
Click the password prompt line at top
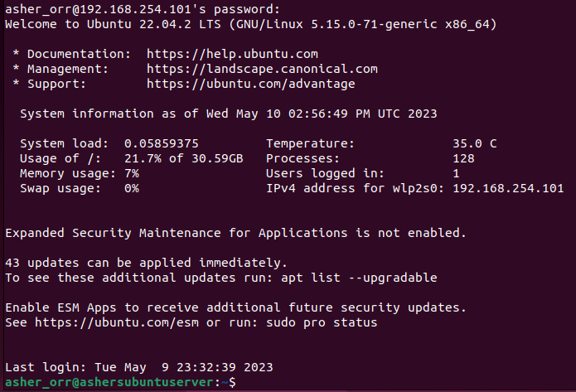[x=143, y=9]
